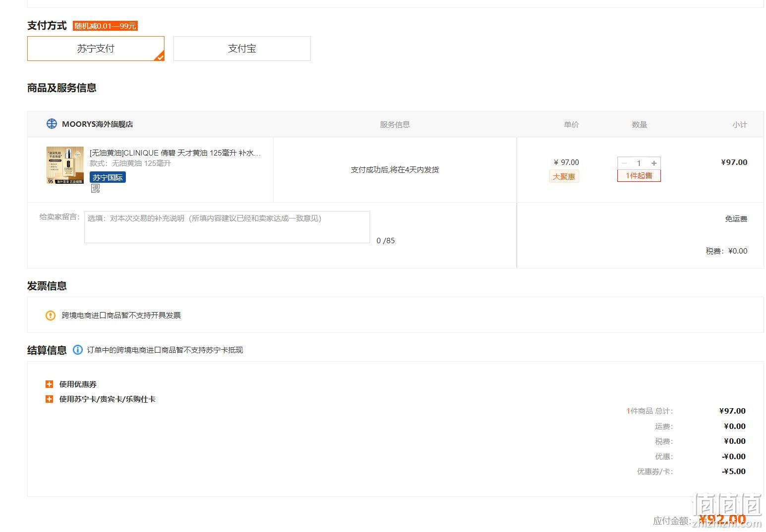766x532 pixels.
Task: Click the 税费: ¥0.00 line in item box
Action: (x=726, y=251)
